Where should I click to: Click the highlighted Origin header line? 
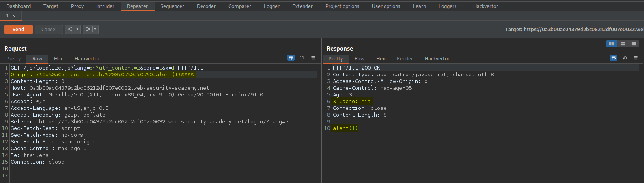point(102,74)
